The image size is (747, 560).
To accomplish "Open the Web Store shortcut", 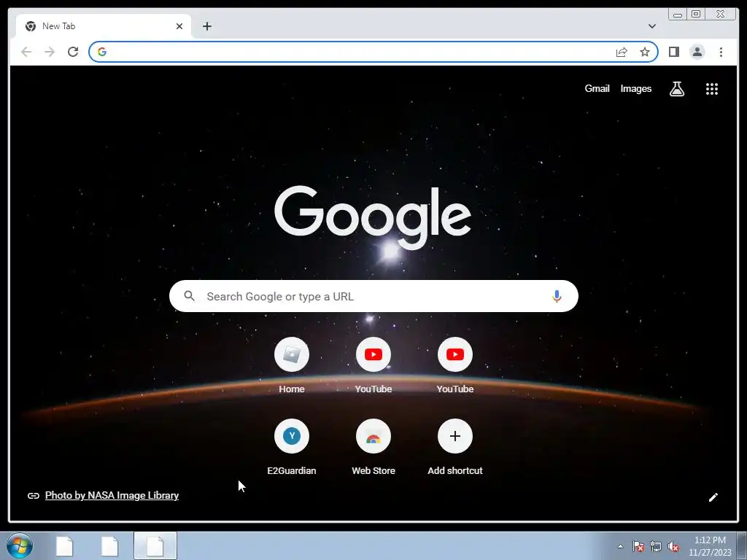I will (373, 447).
